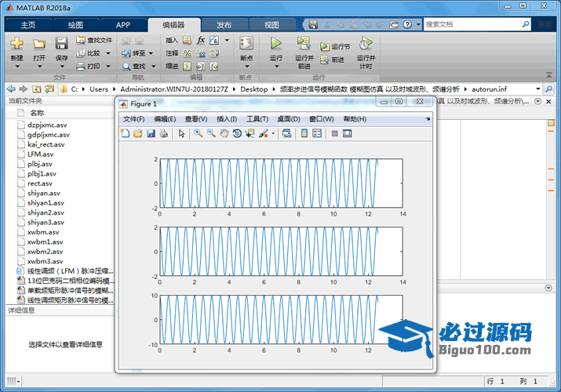The image size is (561, 392).
Task: Click Desktop in the address path
Action: (x=254, y=89)
